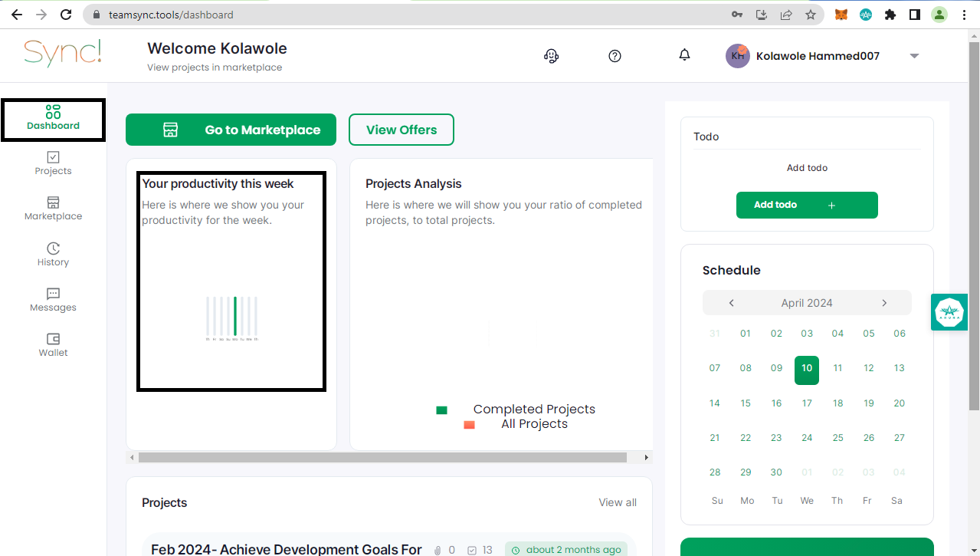Click the View Offers button

(x=401, y=130)
